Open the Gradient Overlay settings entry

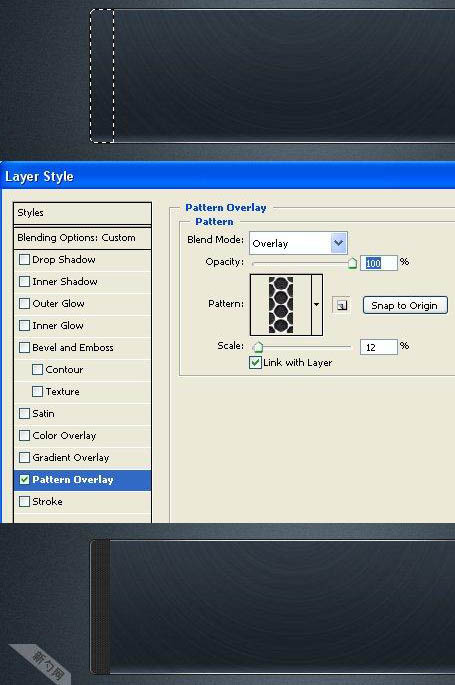coord(83,457)
